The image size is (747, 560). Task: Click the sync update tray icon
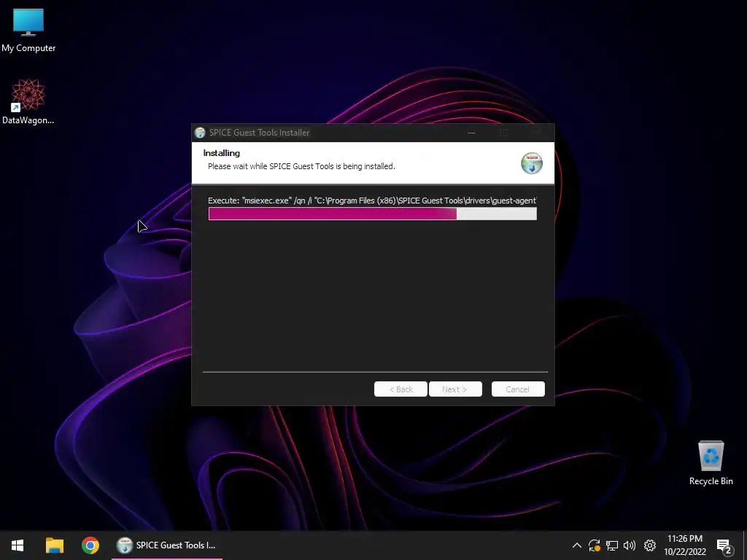pos(594,545)
